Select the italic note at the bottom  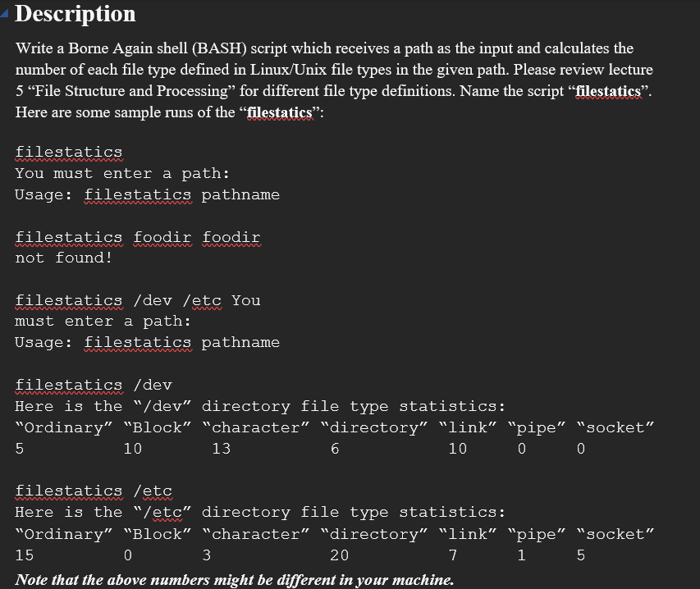(x=233, y=580)
